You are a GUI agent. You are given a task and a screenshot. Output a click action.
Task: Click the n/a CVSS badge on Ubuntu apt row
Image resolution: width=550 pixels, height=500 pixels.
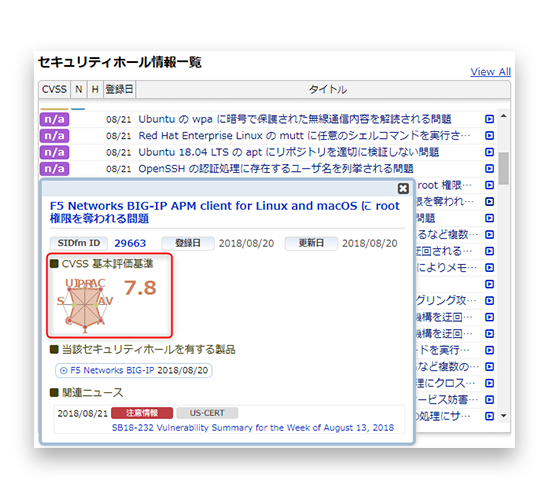click(x=54, y=152)
